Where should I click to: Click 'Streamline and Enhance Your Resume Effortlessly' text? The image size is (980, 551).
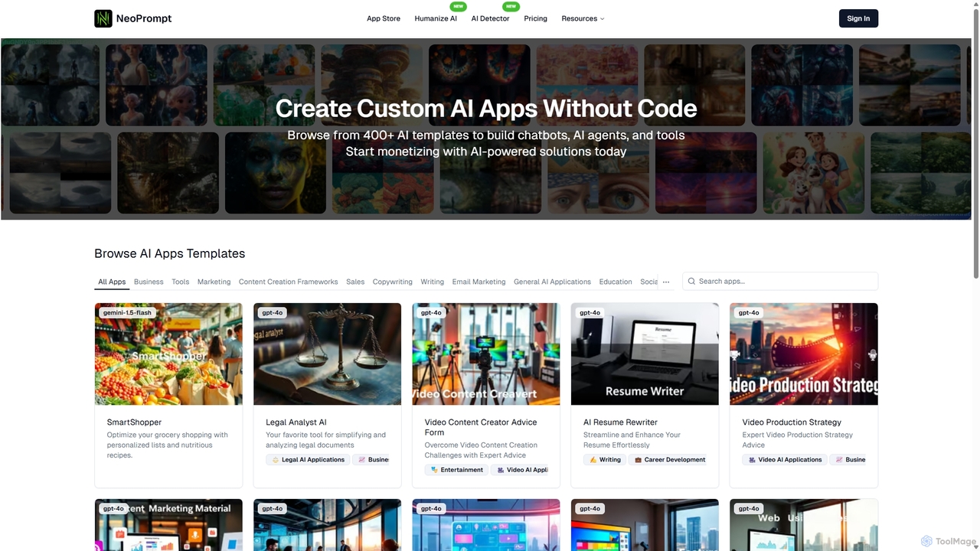click(x=632, y=440)
